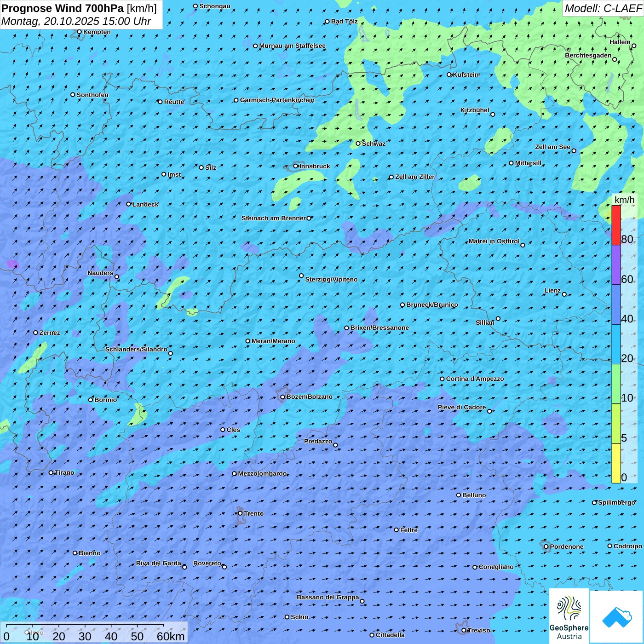Click the 'Zell am See' label

click(552, 147)
